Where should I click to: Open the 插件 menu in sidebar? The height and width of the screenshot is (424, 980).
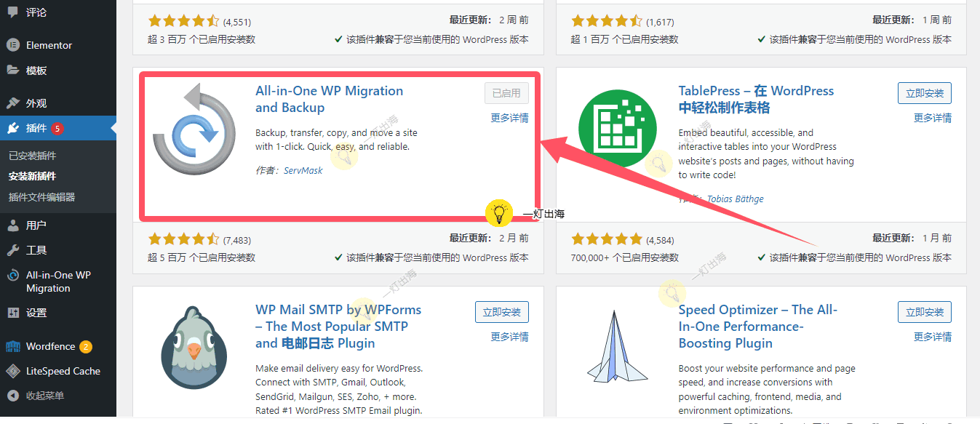pos(36,128)
